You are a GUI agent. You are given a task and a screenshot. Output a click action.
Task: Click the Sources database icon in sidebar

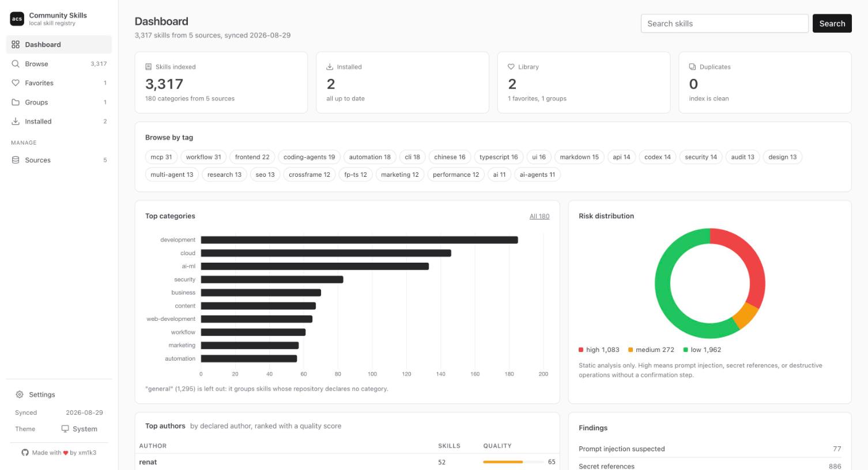click(16, 160)
